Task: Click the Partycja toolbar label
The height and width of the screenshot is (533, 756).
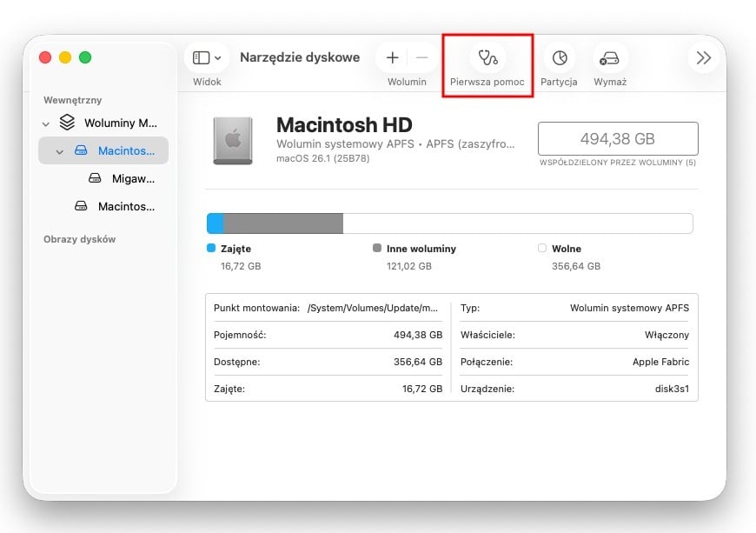Action: [x=559, y=82]
